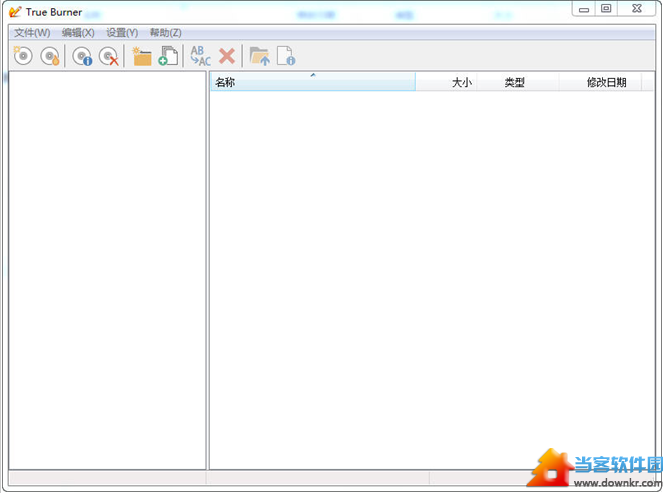Click the new disc compilation icon
Viewport: 663px width, 493px height.
point(23,56)
